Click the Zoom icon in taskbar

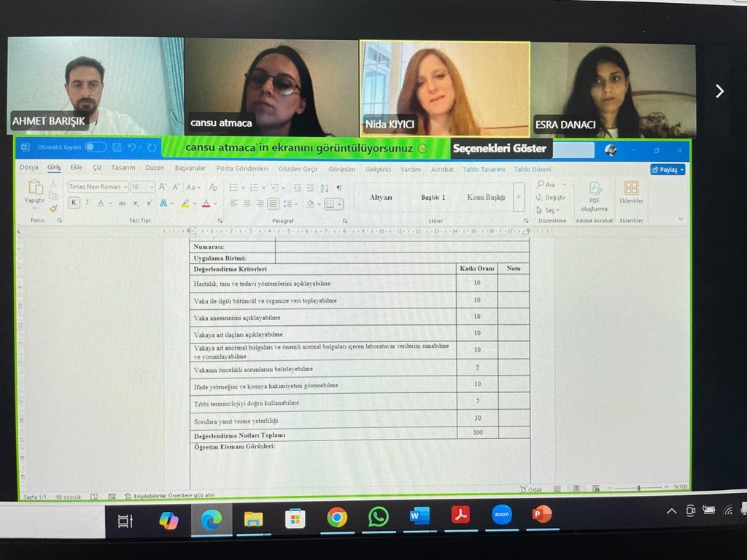coord(501,515)
